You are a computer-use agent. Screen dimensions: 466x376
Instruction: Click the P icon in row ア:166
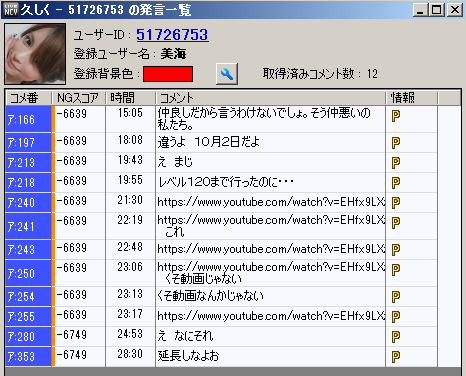[x=396, y=116]
